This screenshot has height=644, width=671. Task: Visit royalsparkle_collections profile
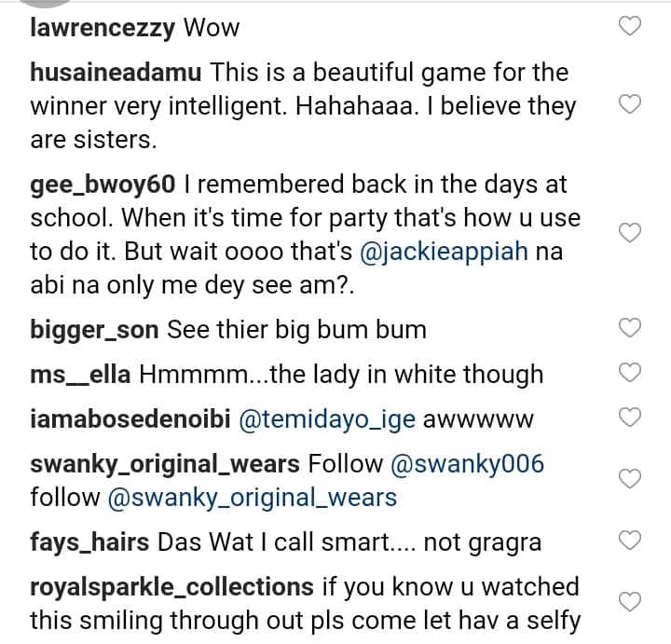(171, 586)
